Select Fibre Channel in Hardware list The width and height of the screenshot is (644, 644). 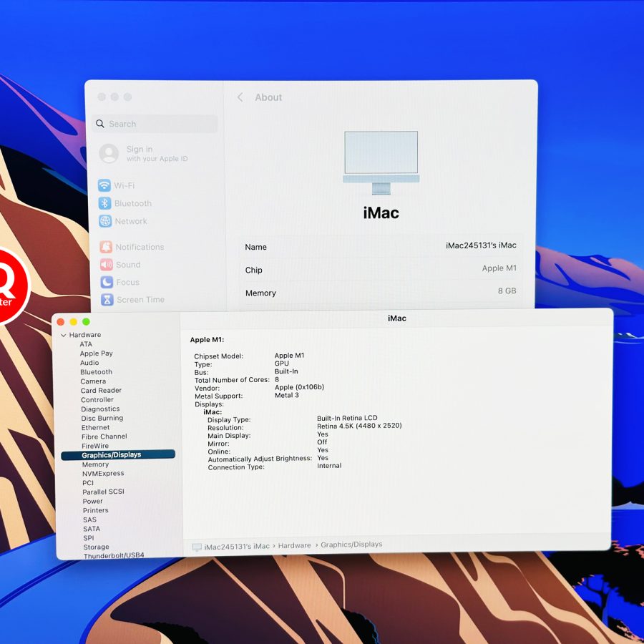pyautogui.click(x=104, y=436)
